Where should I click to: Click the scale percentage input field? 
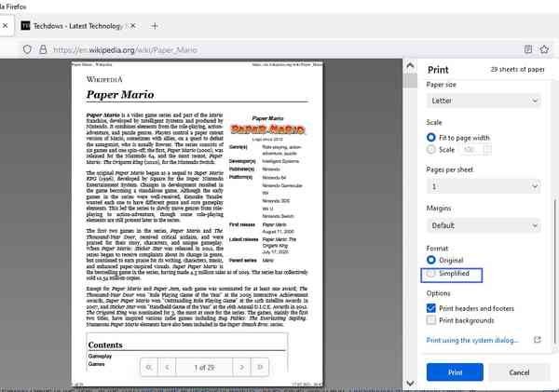click(x=471, y=150)
